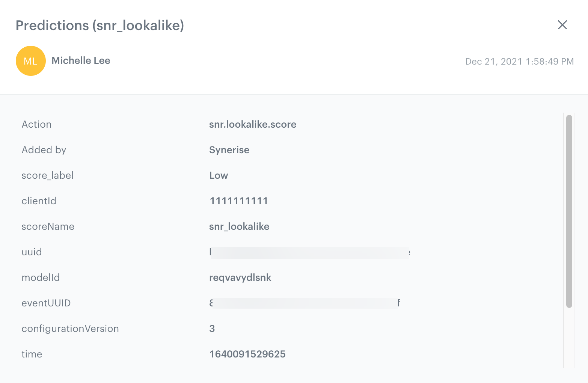Viewport: 588px width, 383px height.
Task: Click the Dec 21 2021 timestamp
Action: pyautogui.click(x=519, y=61)
